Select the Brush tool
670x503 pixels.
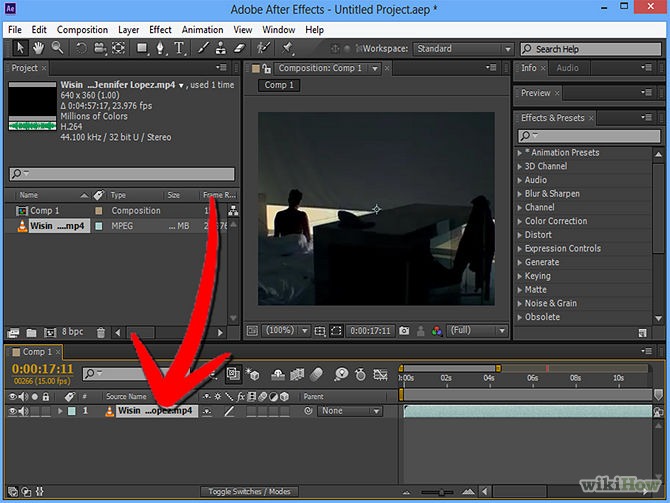pos(203,48)
